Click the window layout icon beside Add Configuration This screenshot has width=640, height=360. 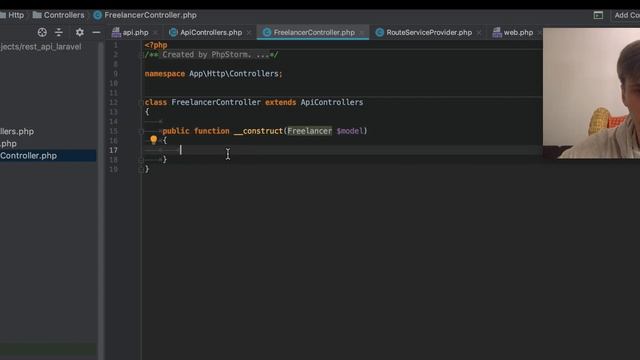[598, 15]
